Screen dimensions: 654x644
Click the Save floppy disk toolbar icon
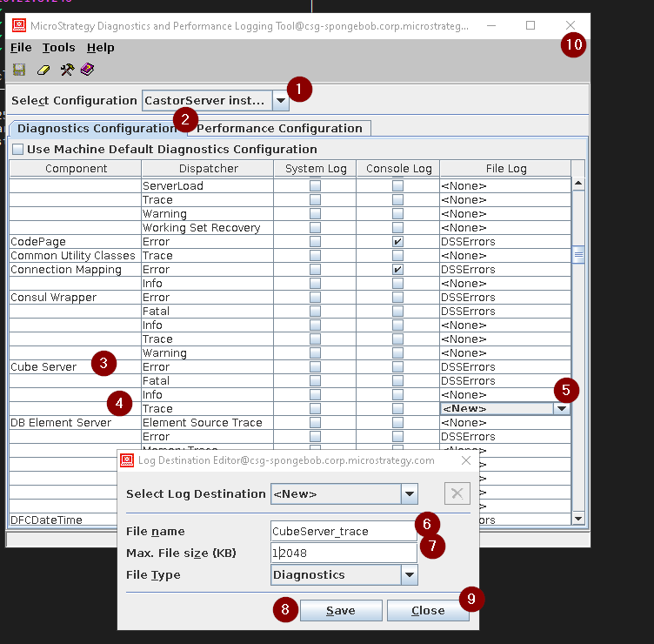click(x=19, y=70)
